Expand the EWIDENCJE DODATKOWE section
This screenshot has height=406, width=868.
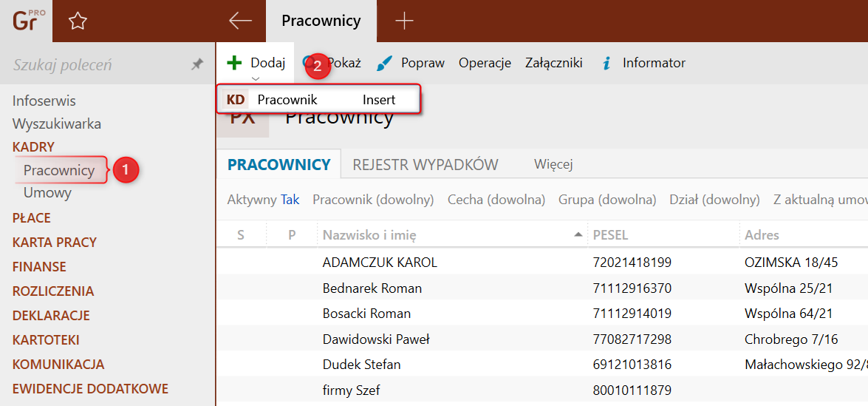click(90, 388)
